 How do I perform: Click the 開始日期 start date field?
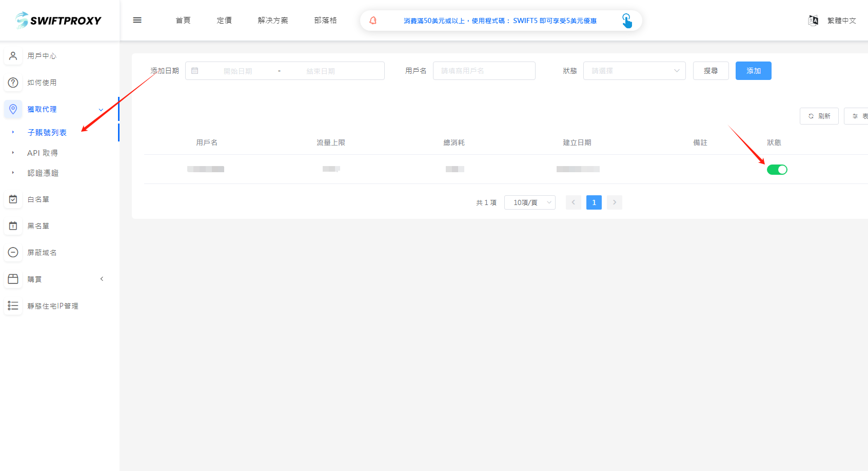tap(238, 71)
